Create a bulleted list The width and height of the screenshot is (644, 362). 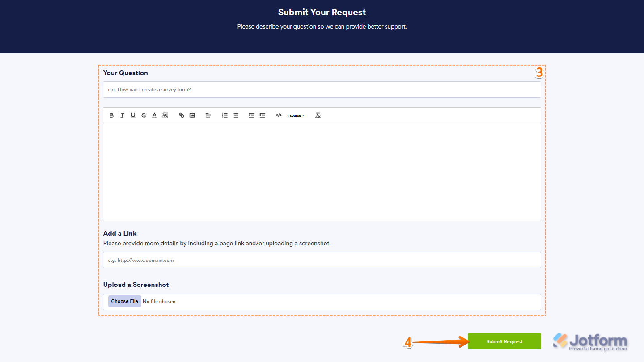(235, 115)
